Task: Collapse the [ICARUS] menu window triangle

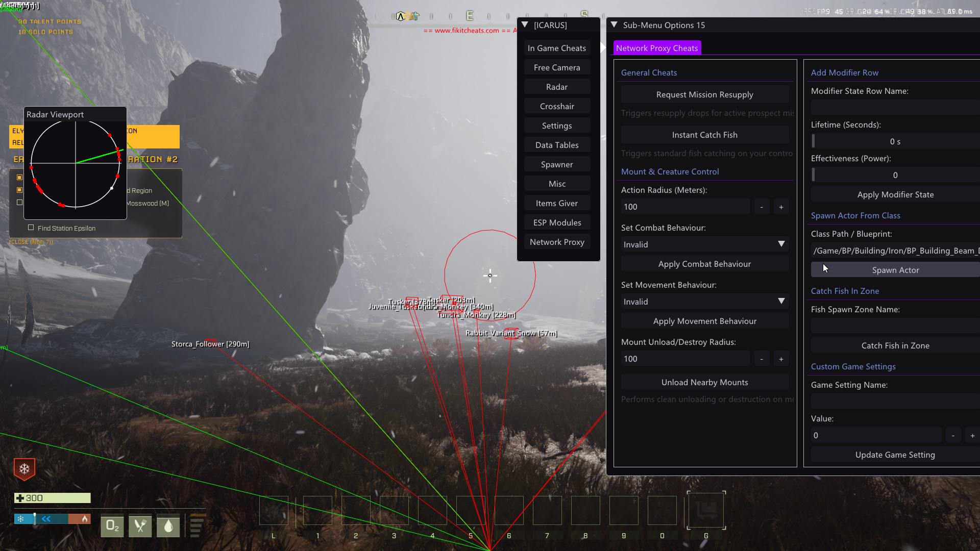Action: [x=525, y=25]
